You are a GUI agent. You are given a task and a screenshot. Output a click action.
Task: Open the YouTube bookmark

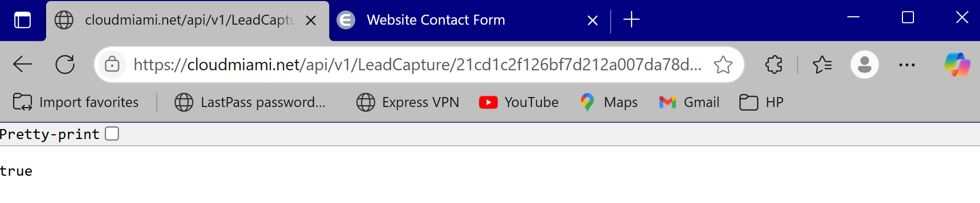coord(519,102)
